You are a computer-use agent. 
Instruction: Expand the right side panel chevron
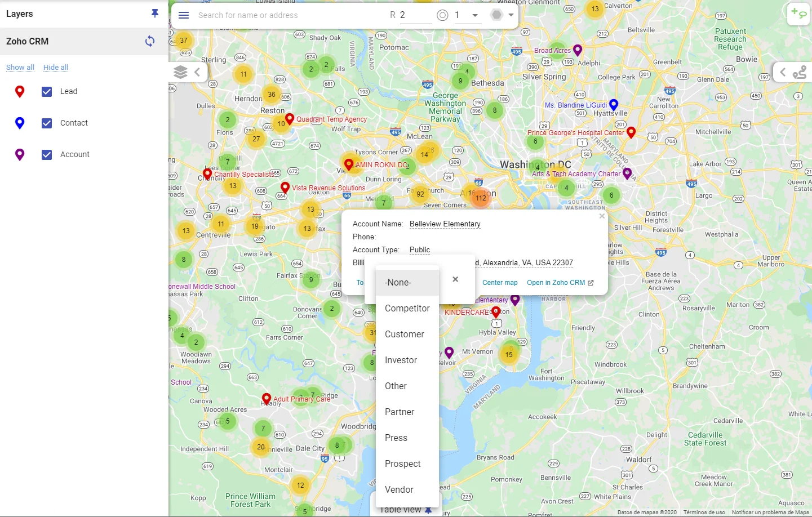pyautogui.click(x=783, y=72)
